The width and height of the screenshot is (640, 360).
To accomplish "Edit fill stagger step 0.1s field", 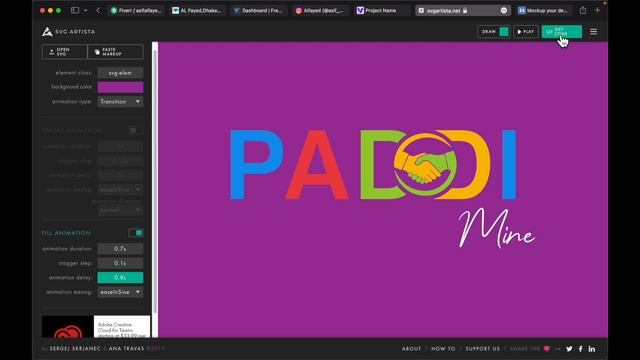I will click(x=120, y=263).
